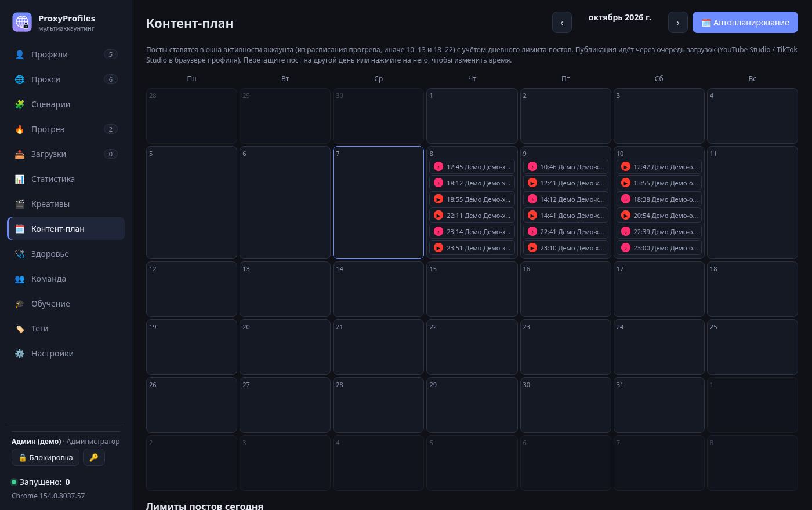The image size is (812, 510).
Task: Open the 23:00 post on October 10
Action: pyautogui.click(x=659, y=248)
